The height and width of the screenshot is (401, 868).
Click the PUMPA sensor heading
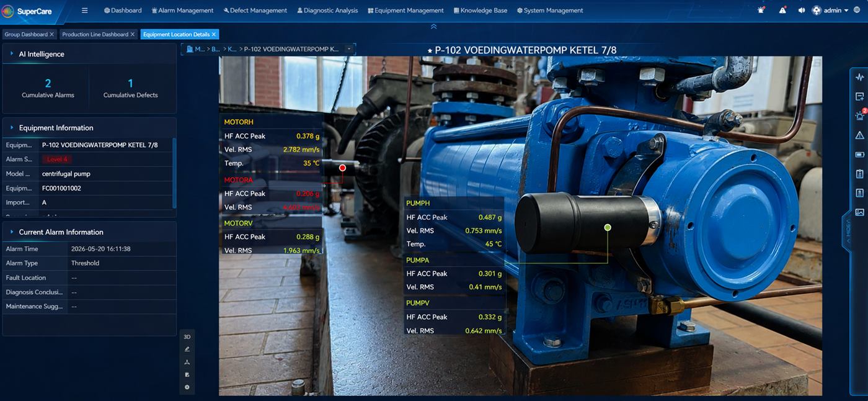pos(418,260)
